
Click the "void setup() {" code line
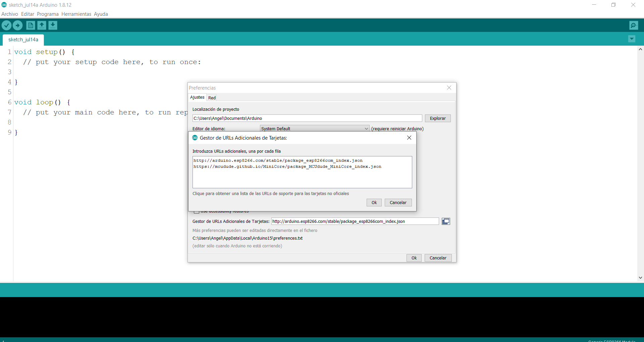(45, 52)
